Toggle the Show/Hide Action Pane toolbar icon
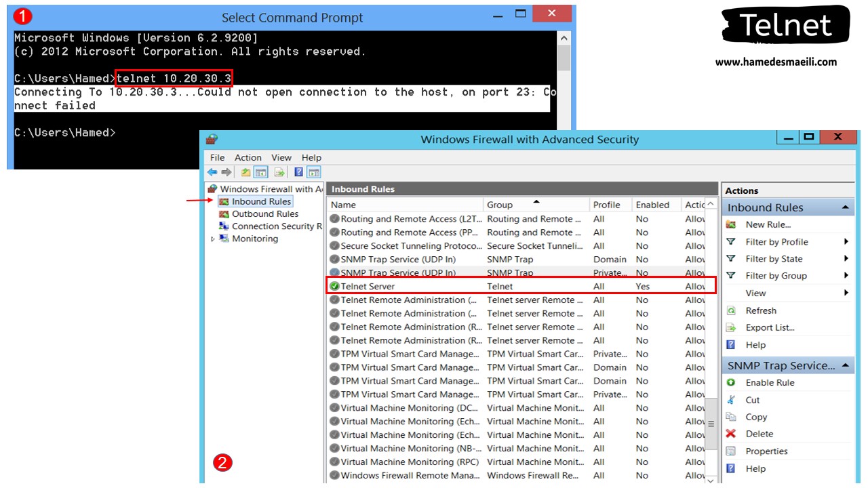Screen dimensions: 868x488 [x=313, y=172]
